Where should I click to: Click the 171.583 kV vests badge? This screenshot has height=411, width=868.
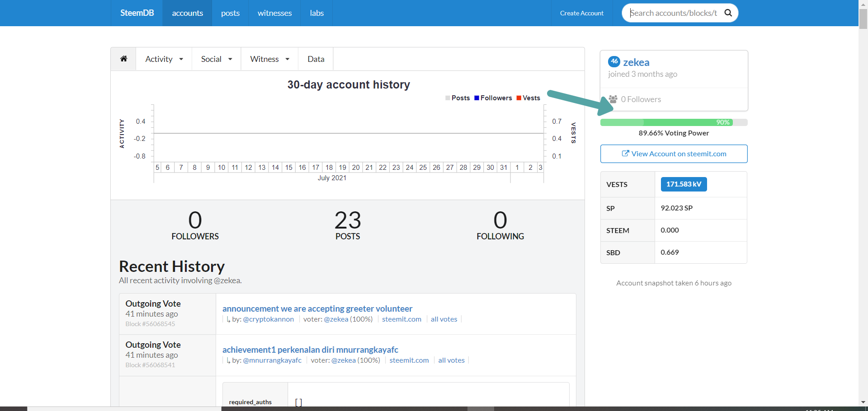[684, 184]
